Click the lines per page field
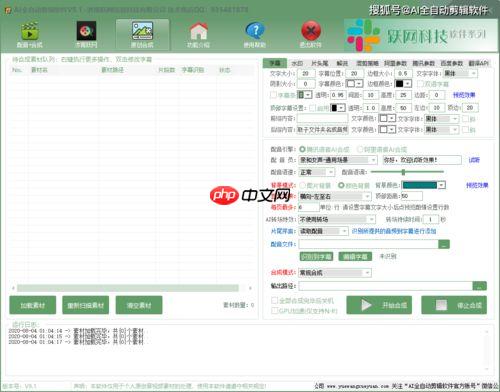Screen dimensions: 500x392 click(x=308, y=207)
